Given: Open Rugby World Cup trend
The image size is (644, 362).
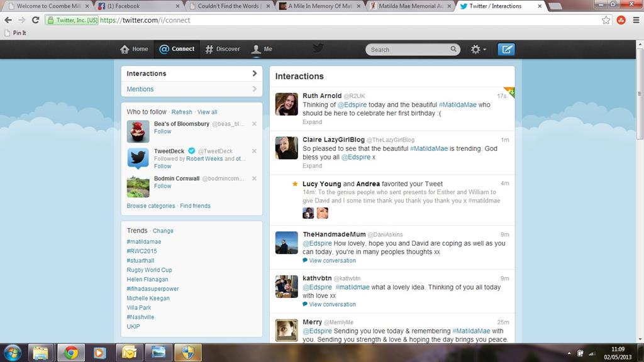Looking at the screenshot, I should click(x=150, y=270).
